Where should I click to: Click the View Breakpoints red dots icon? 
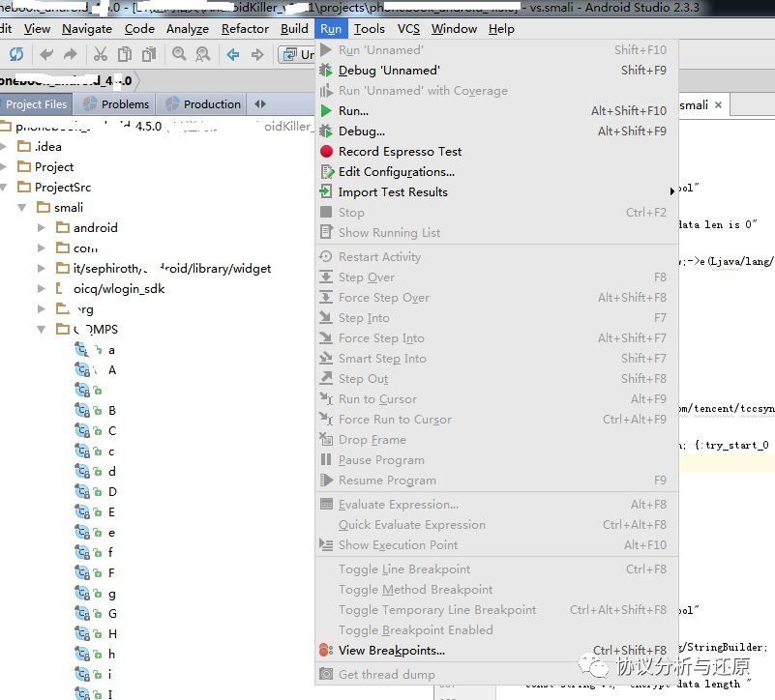click(x=326, y=650)
